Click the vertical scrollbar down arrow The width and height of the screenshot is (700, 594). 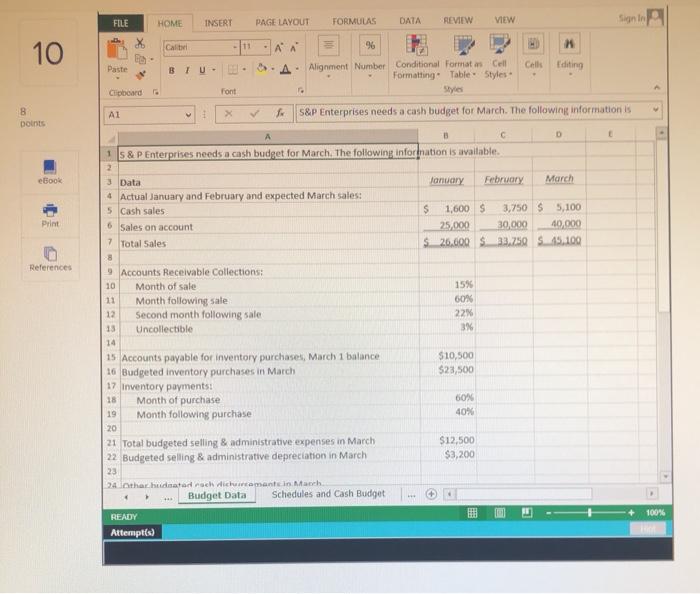(x=665, y=476)
